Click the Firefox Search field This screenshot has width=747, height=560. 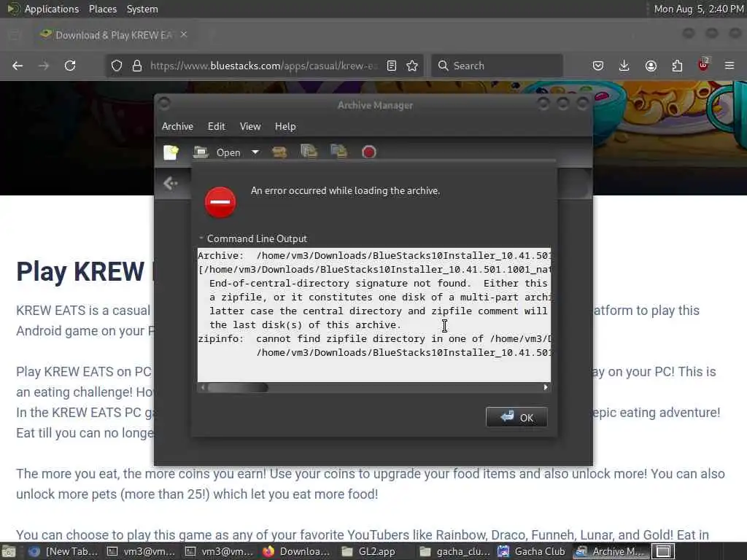(497, 66)
